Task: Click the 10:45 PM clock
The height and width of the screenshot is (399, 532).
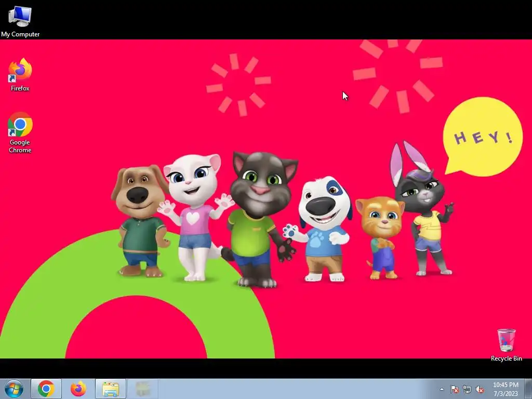Action: 506,389
